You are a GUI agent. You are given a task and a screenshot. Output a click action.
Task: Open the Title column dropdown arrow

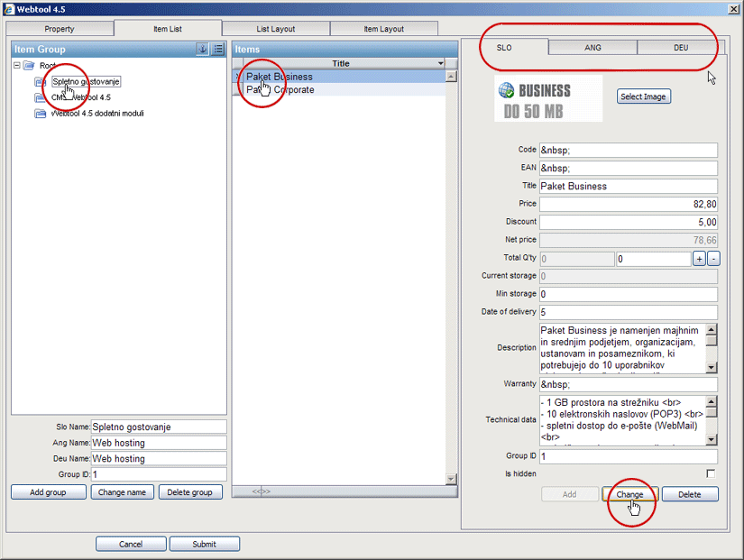click(441, 63)
